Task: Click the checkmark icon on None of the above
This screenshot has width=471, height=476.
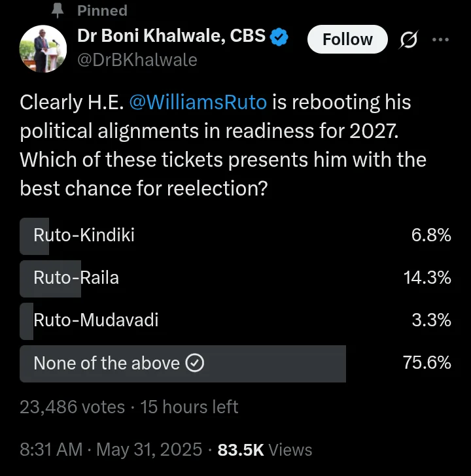Action: click(195, 363)
